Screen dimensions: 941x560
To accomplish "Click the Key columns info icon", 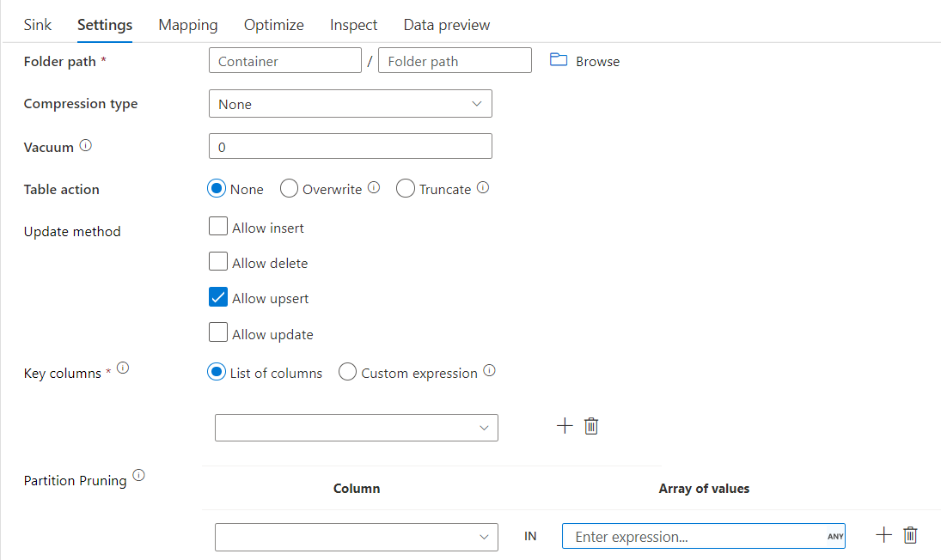I will click(x=122, y=368).
